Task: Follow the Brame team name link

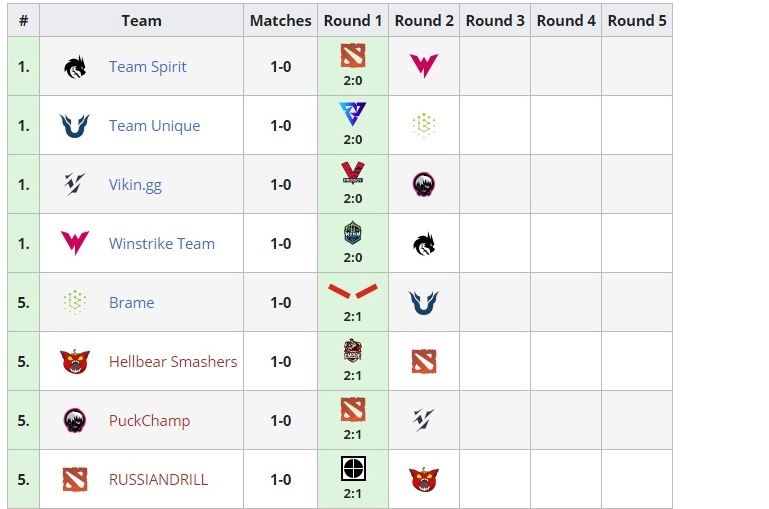Action: pos(131,303)
